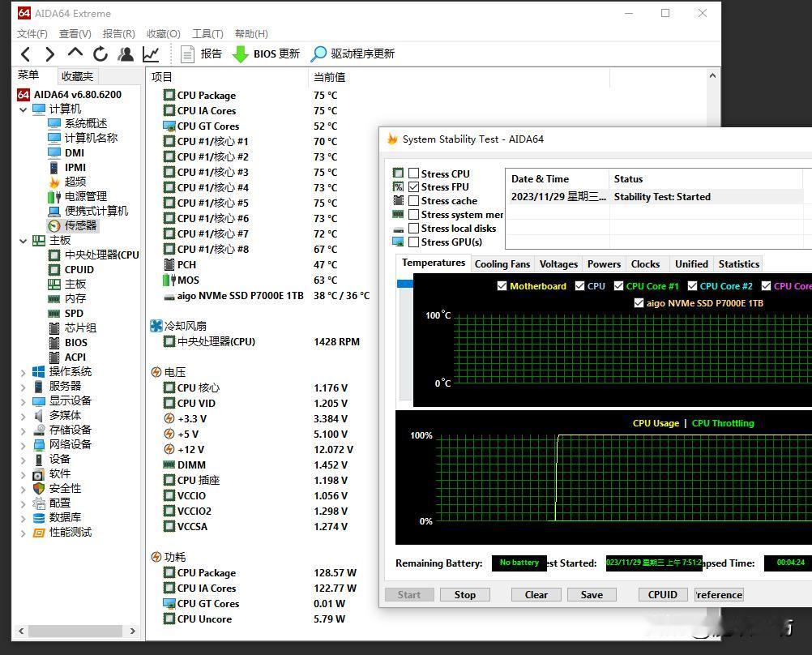Open the BIOS tree item under 主板

tap(68, 343)
